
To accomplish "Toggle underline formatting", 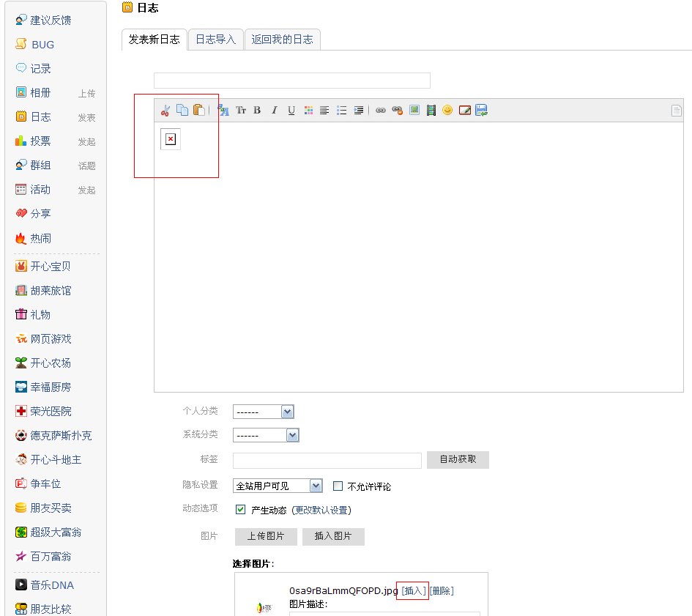I will 291,111.
